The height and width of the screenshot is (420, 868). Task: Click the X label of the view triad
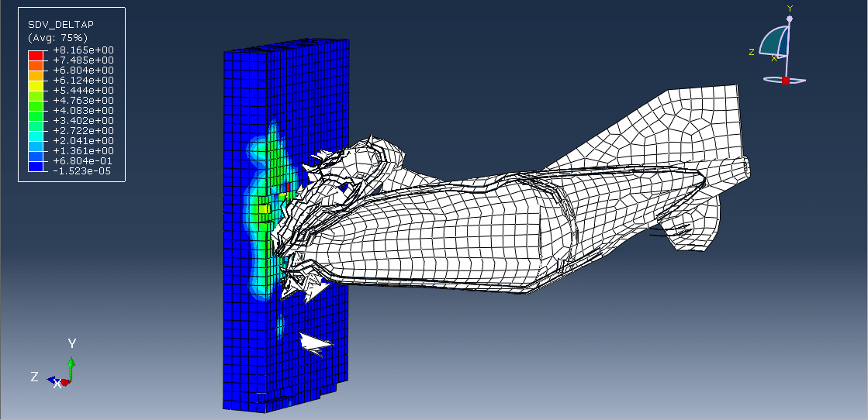[x=57, y=384]
